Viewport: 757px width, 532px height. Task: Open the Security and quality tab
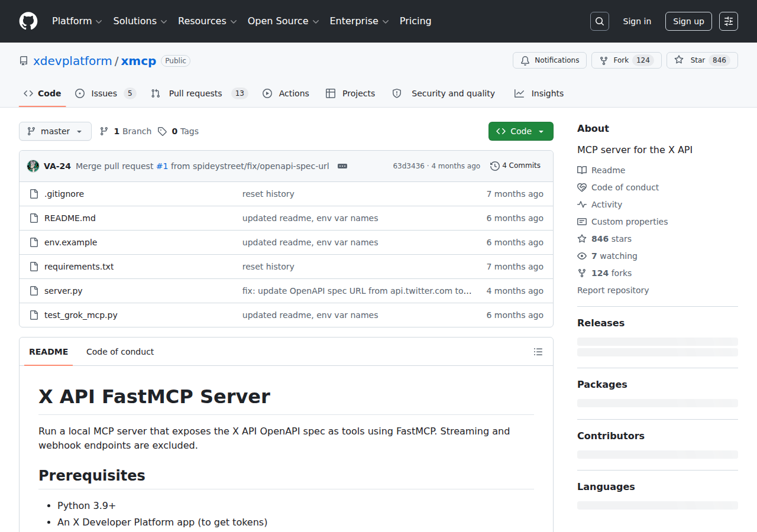pyautogui.click(x=444, y=93)
